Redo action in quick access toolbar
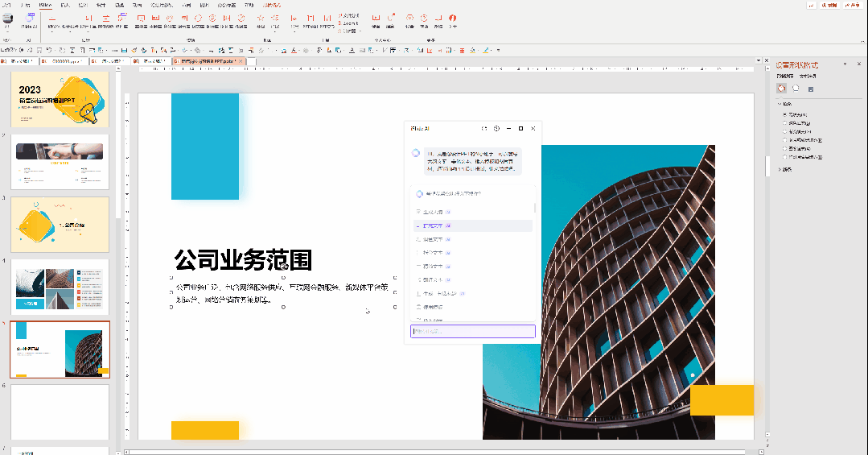The image size is (868, 455). [62, 50]
